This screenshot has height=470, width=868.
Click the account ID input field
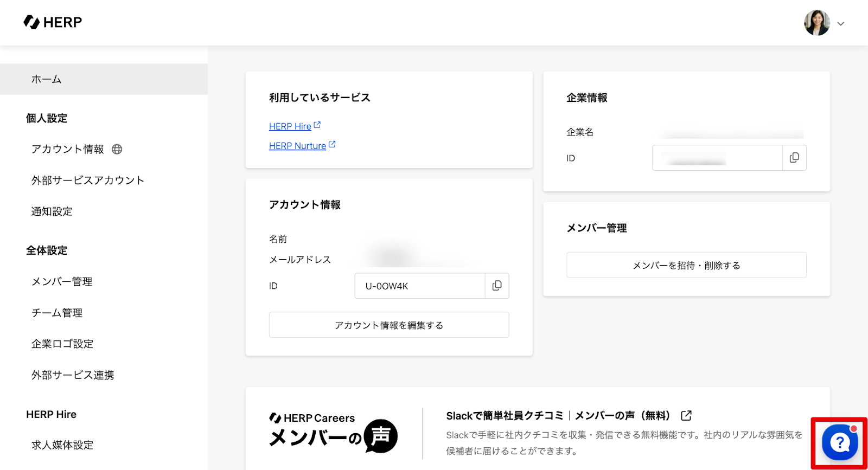pos(419,286)
